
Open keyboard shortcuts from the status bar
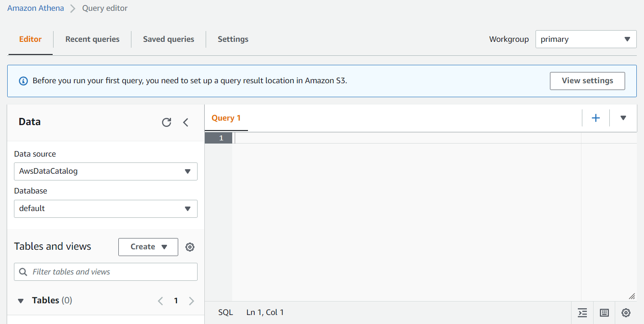tap(604, 312)
